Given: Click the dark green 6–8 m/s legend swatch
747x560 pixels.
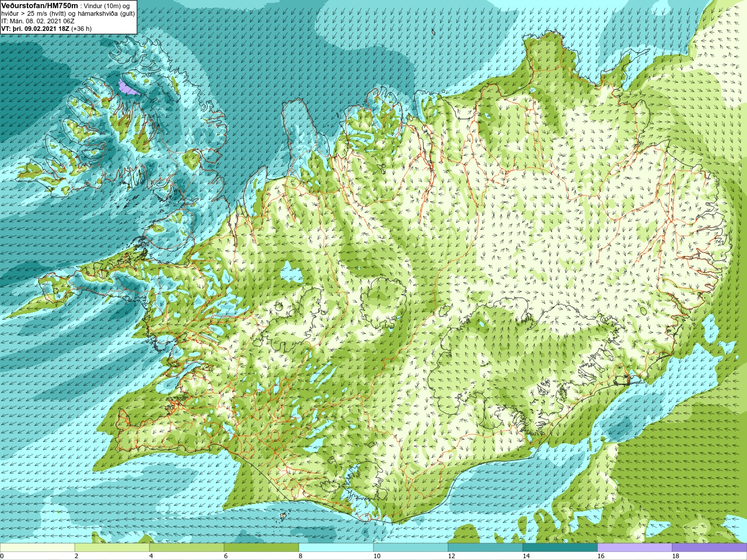Looking at the screenshot, I should pos(261,548).
